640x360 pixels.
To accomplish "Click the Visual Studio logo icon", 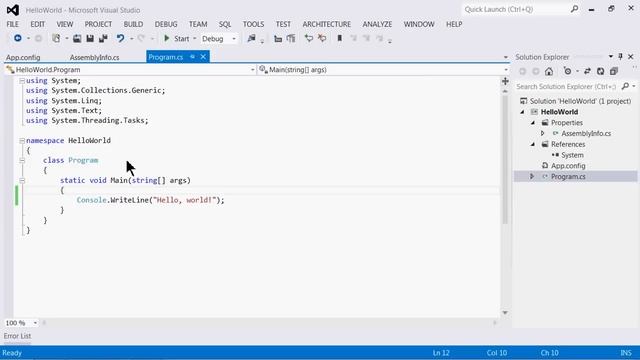I will coord(13,10).
